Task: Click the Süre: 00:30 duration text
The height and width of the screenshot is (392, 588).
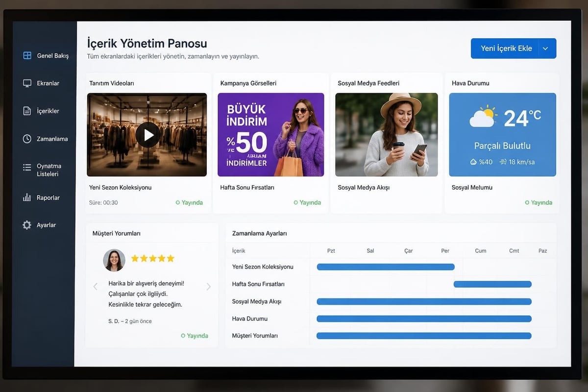Action: (103, 202)
